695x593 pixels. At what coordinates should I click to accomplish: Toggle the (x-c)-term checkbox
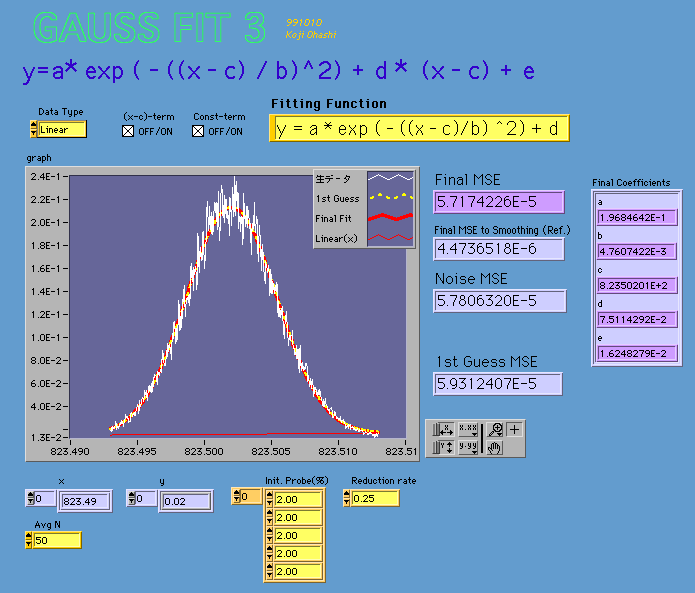tap(128, 131)
